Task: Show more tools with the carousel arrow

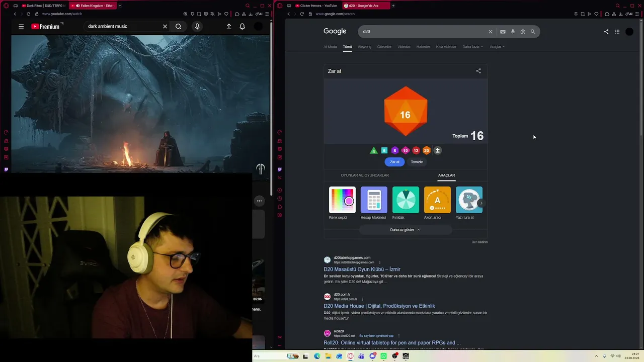Action: point(481,203)
